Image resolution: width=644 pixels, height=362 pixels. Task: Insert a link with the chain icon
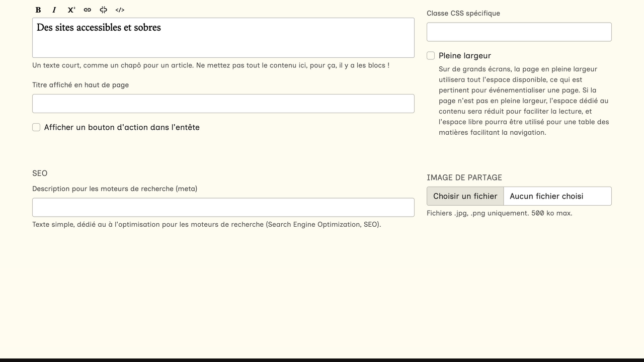[x=88, y=10]
